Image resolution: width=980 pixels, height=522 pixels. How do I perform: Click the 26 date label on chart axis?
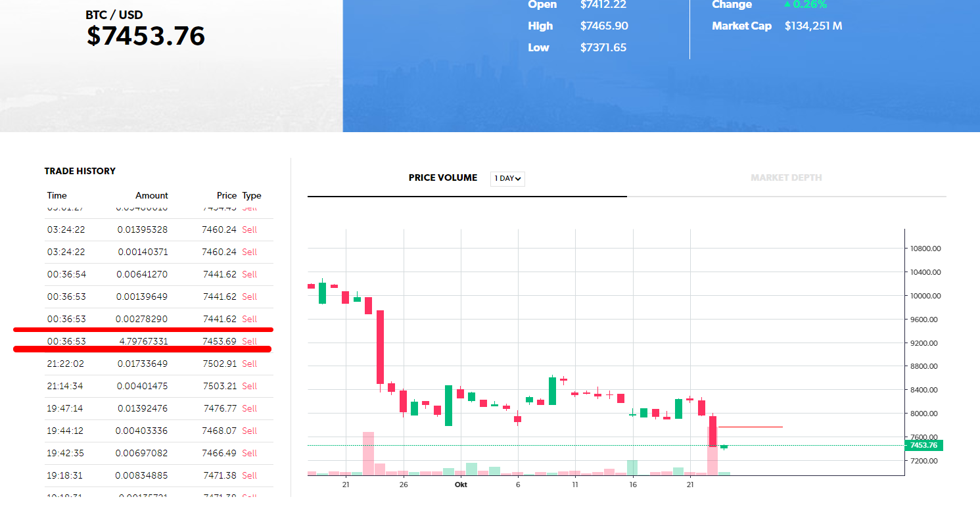tap(404, 485)
